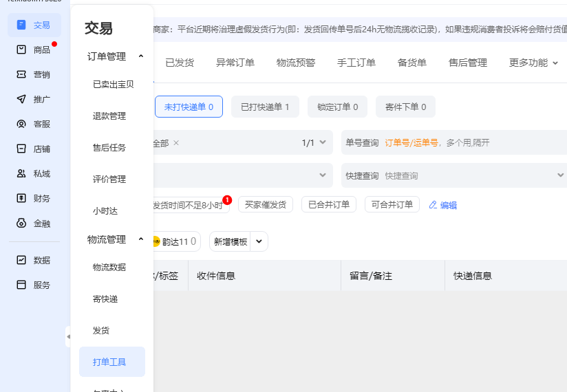Open the 私域 people icon

21,173
